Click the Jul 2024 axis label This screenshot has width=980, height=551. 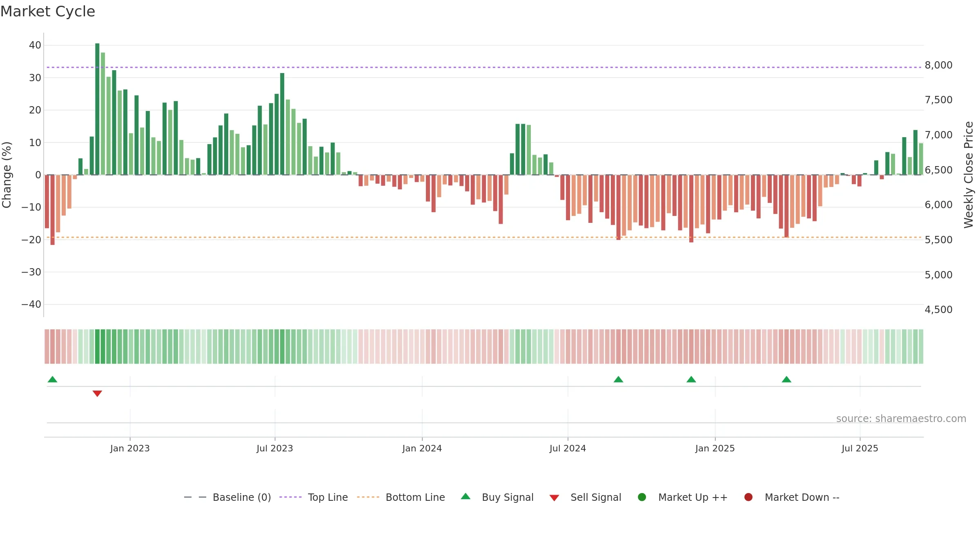[568, 449]
